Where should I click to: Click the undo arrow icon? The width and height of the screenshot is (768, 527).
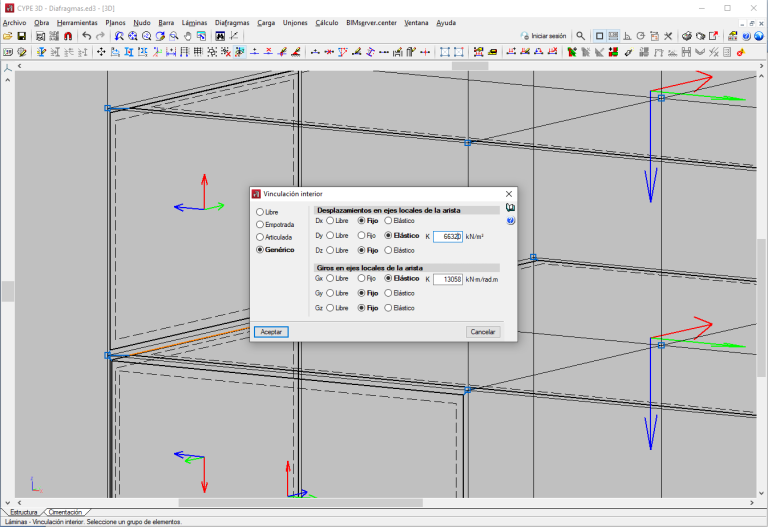(87, 36)
